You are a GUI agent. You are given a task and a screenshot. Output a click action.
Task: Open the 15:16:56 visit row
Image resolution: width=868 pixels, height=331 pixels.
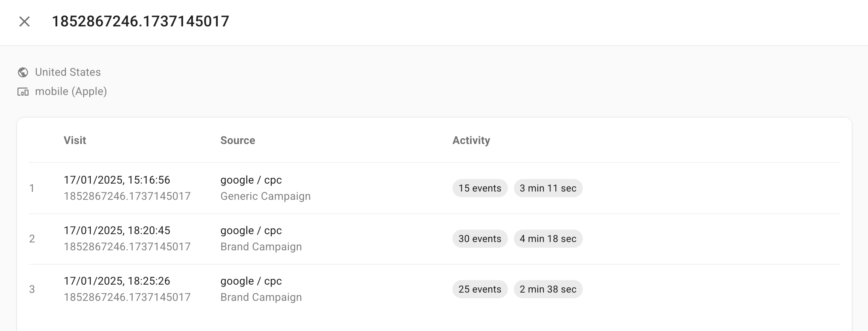(117, 180)
